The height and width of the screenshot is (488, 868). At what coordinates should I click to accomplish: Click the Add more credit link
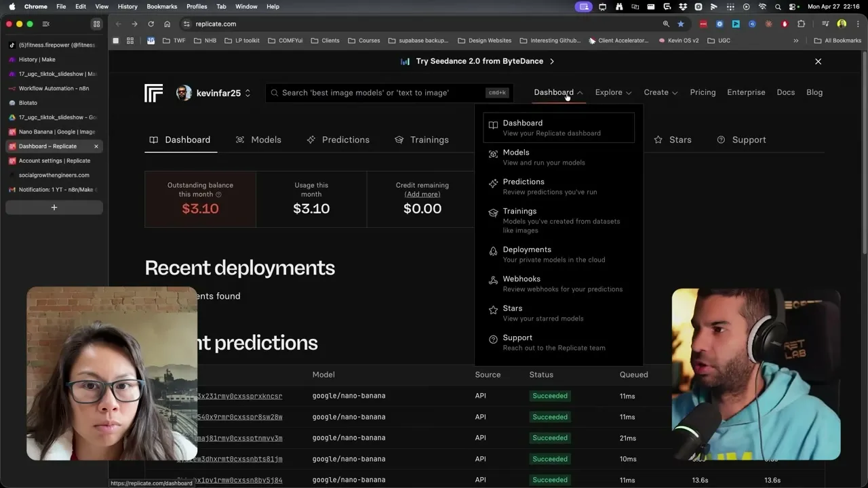pos(422,195)
